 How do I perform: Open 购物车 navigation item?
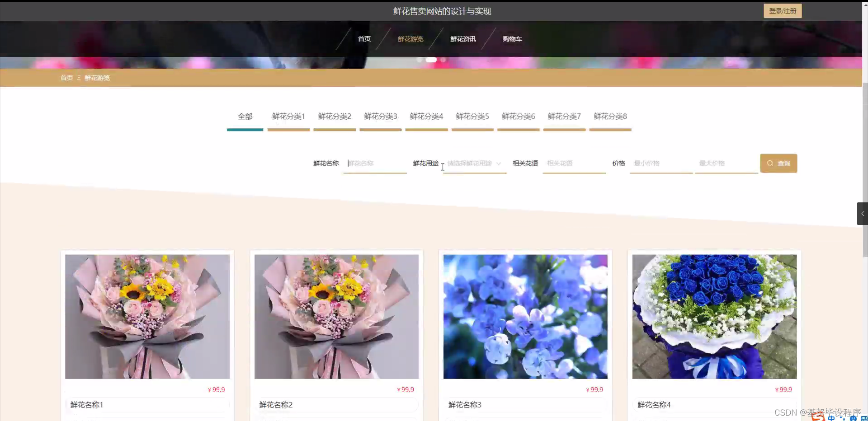pyautogui.click(x=512, y=39)
